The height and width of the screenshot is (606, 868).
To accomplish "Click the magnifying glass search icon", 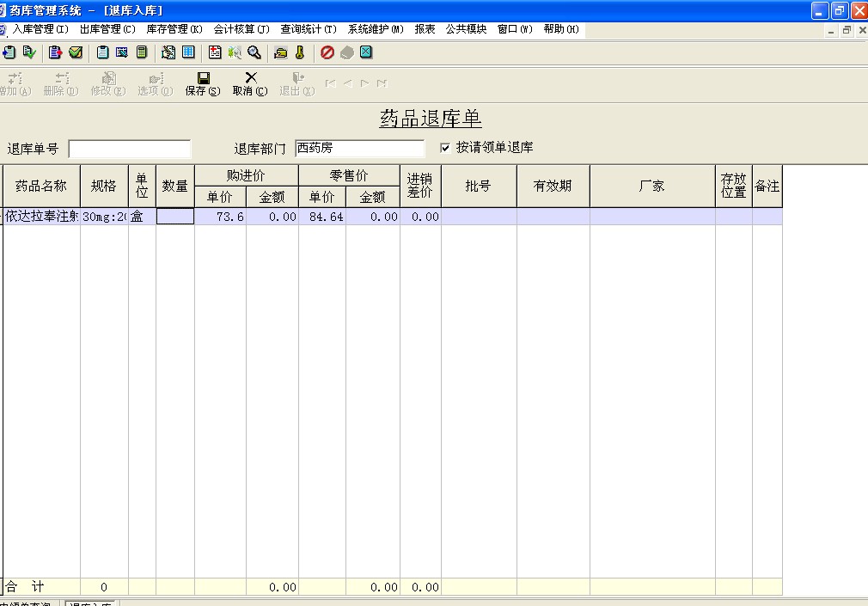I will [254, 52].
